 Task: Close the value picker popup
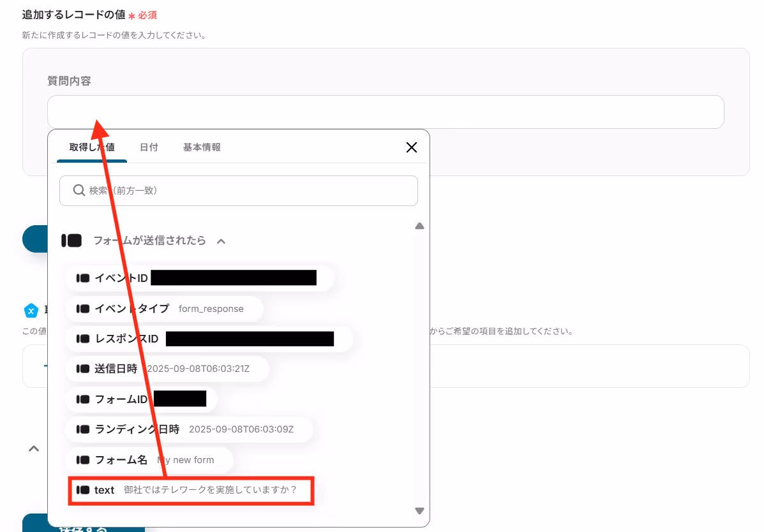click(411, 147)
